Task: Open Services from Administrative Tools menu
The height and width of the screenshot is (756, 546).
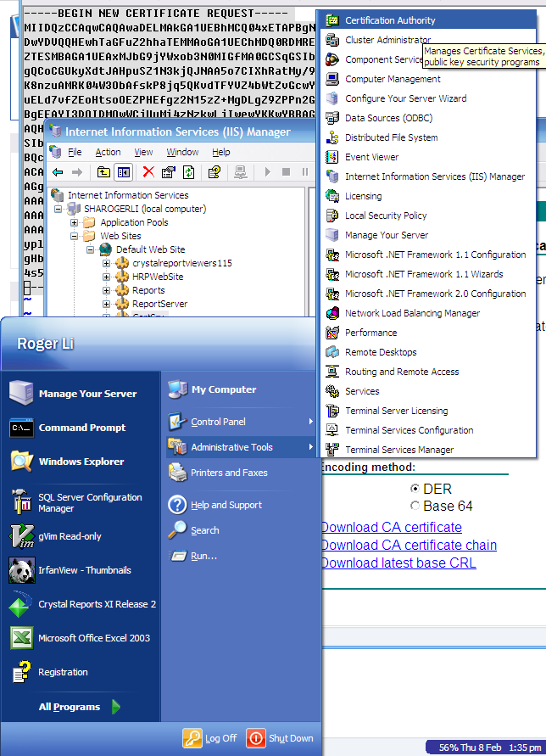Action: [361, 391]
